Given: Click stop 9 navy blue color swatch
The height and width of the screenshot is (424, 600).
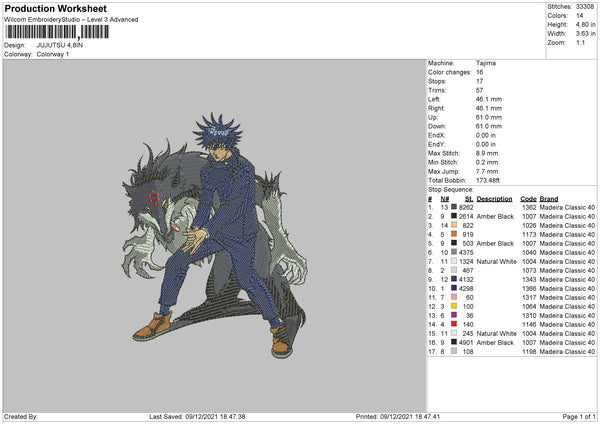Looking at the screenshot, I should pos(454,279).
